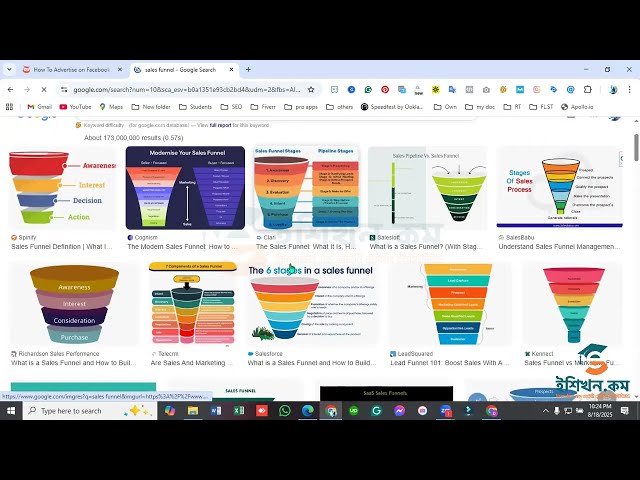
Task: Expand the Students bookmark folder
Action: [x=196, y=107]
